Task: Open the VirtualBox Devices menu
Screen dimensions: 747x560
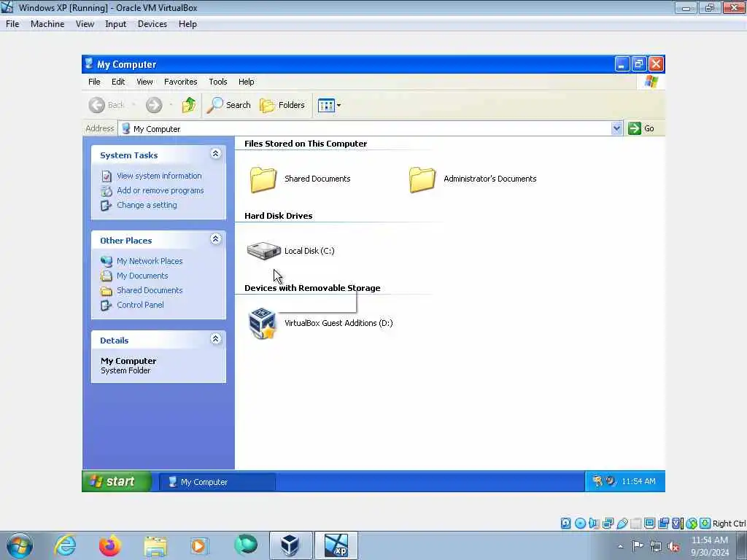Action: (x=152, y=24)
